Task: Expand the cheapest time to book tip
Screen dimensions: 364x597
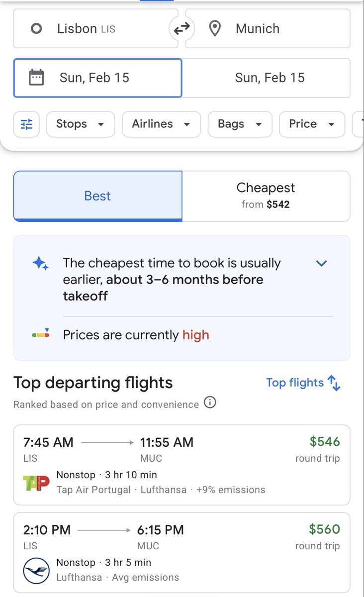Action: [322, 263]
